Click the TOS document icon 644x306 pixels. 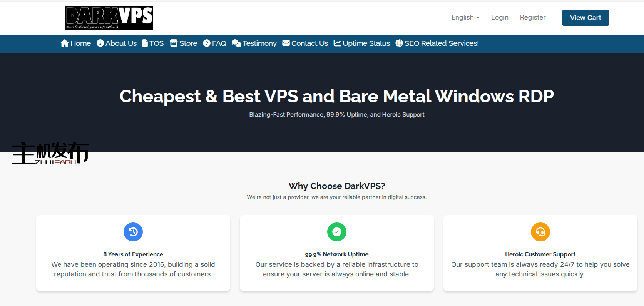(145, 43)
